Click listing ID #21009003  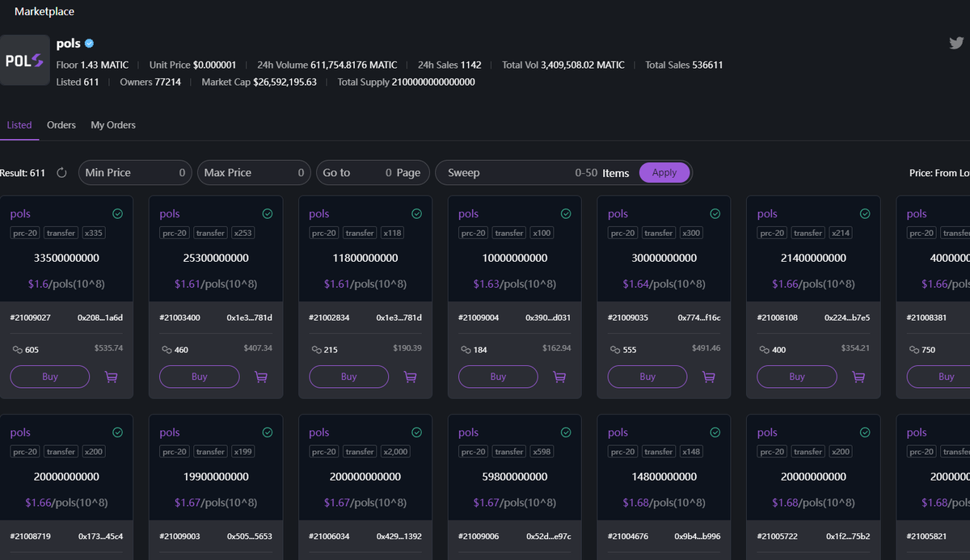tap(179, 536)
